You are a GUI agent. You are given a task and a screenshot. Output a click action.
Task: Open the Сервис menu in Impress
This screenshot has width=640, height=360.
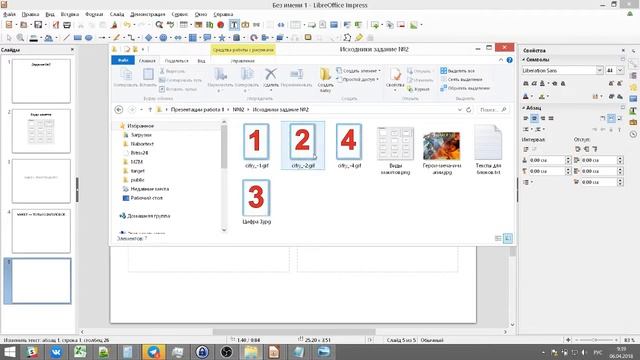pos(180,14)
